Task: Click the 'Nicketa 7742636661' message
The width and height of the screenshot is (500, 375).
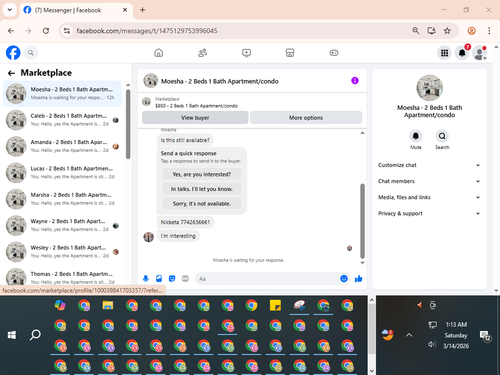Action: (185, 222)
